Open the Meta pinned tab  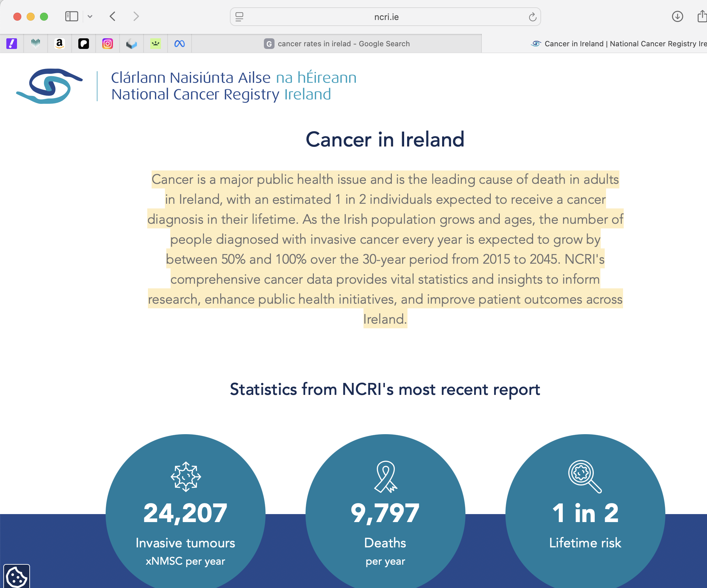(x=180, y=44)
